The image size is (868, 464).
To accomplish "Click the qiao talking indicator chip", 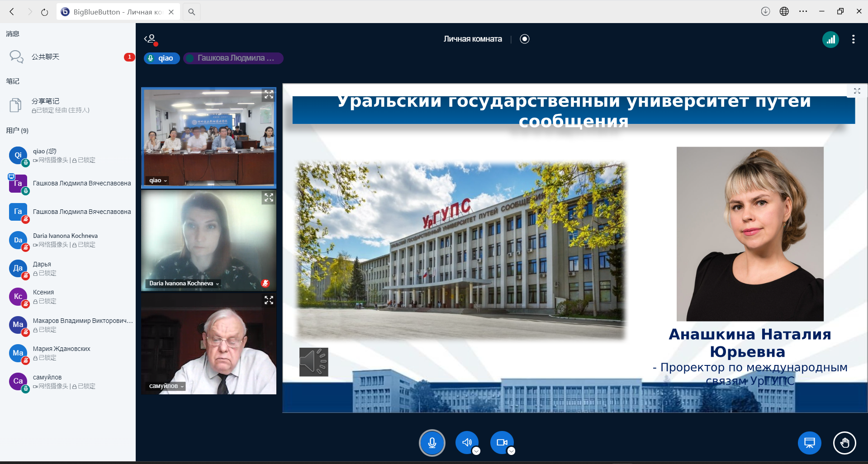I will [x=161, y=58].
